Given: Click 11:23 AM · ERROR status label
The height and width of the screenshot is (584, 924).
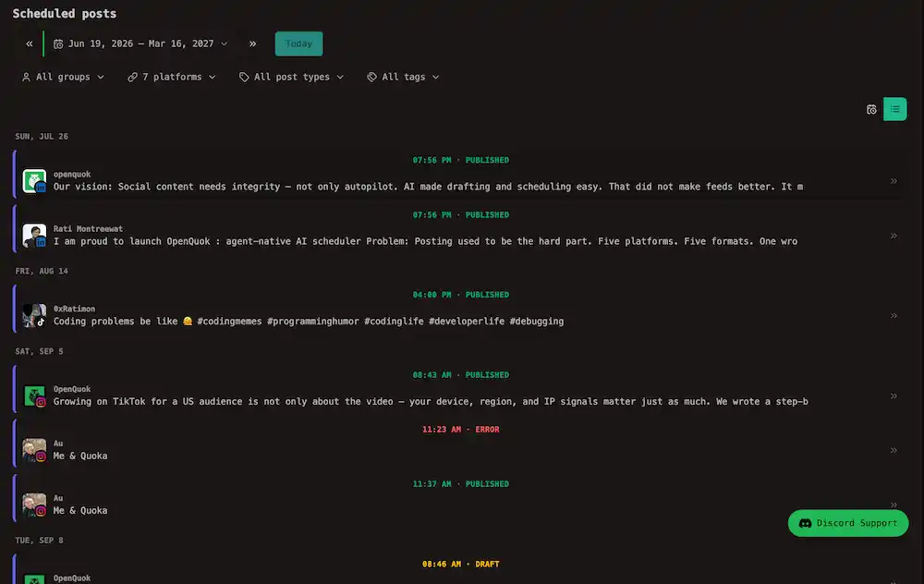Looking at the screenshot, I should pos(461,430).
